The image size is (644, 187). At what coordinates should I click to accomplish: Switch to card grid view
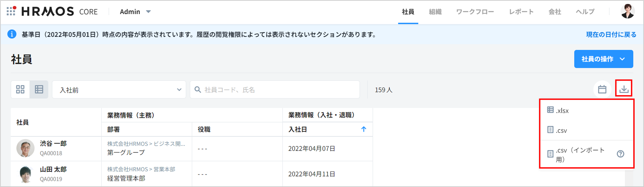20,89
